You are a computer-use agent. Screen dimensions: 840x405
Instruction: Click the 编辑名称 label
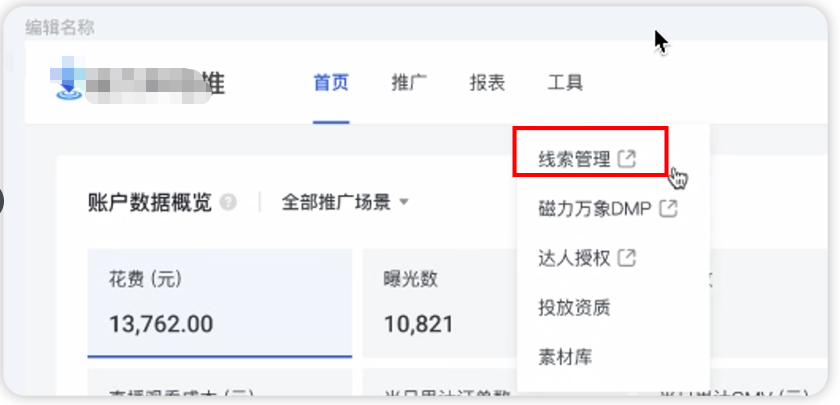[x=60, y=28]
